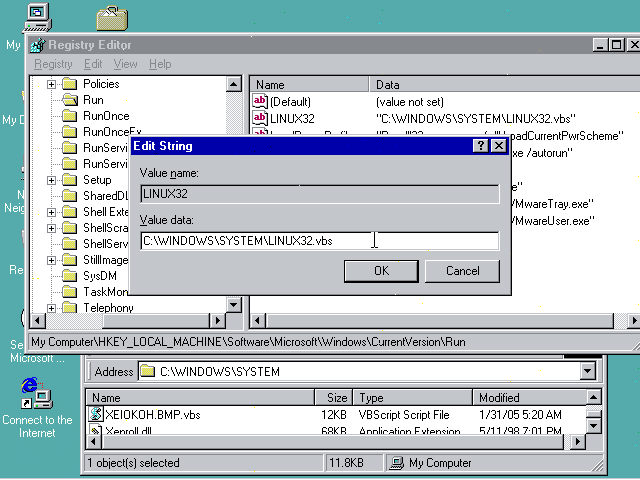Sort the Explorer window by Type column
The height and width of the screenshot is (480, 640).
point(412,398)
